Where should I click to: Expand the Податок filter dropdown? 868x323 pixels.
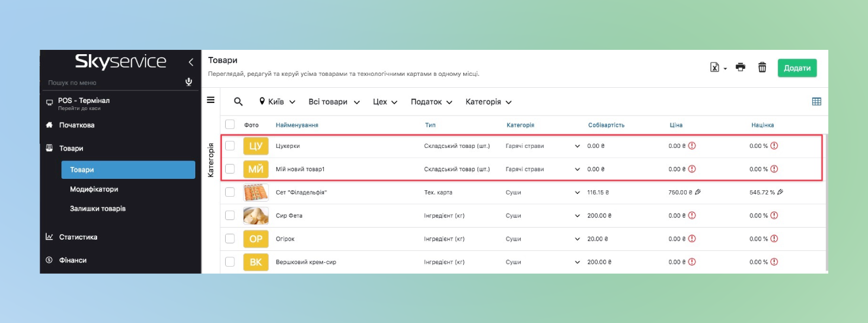pyautogui.click(x=431, y=102)
